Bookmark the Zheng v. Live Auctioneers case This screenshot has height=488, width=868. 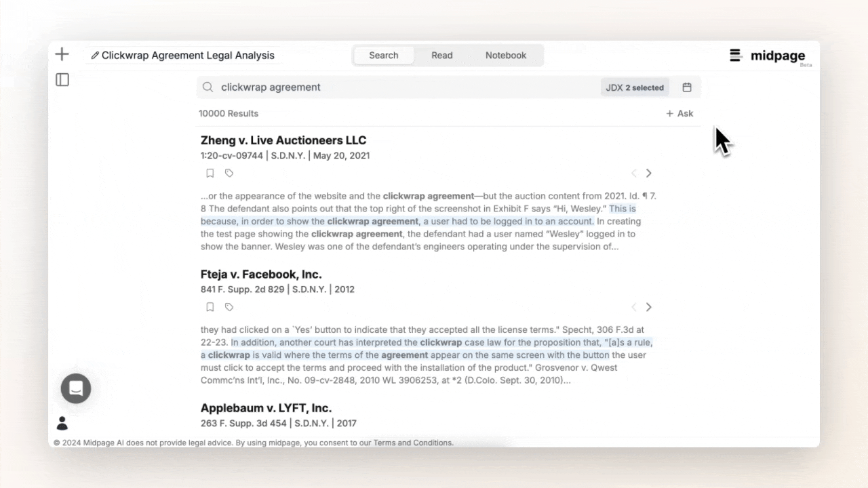coord(210,174)
